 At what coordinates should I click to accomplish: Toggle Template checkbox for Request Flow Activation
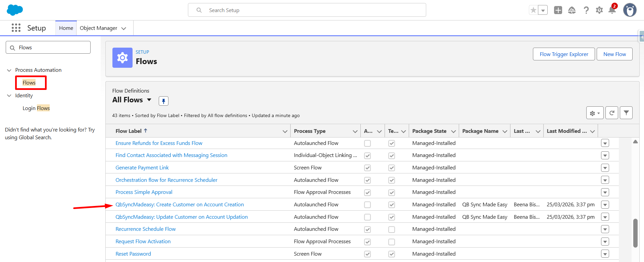[392, 242]
